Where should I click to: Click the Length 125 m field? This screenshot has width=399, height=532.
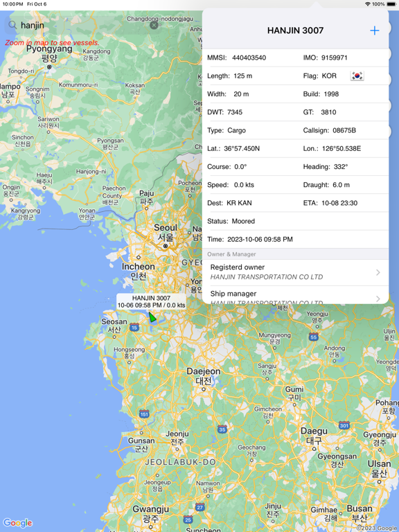pos(230,76)
